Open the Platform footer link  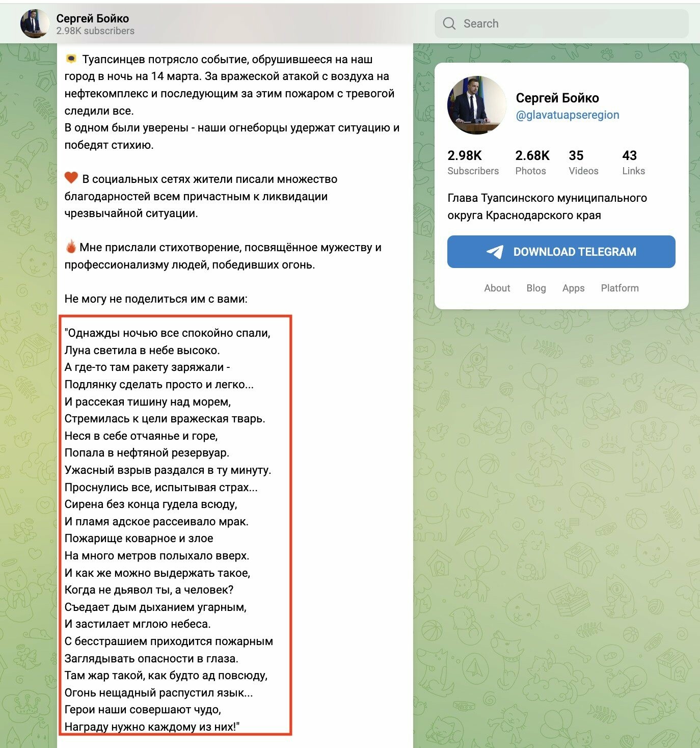click(620, 288)
